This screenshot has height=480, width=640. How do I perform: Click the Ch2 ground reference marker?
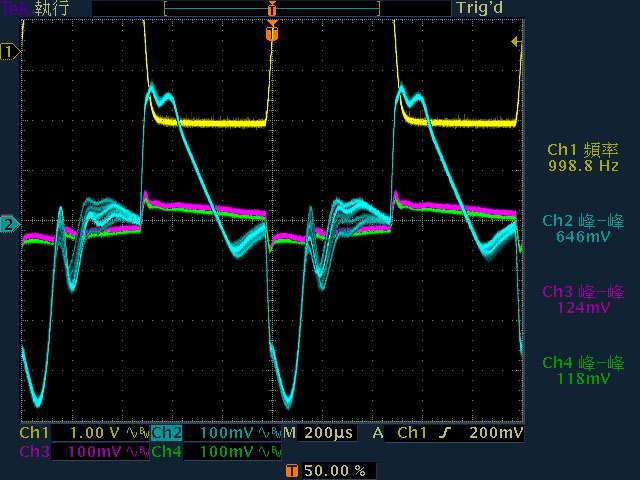(10, 224)
